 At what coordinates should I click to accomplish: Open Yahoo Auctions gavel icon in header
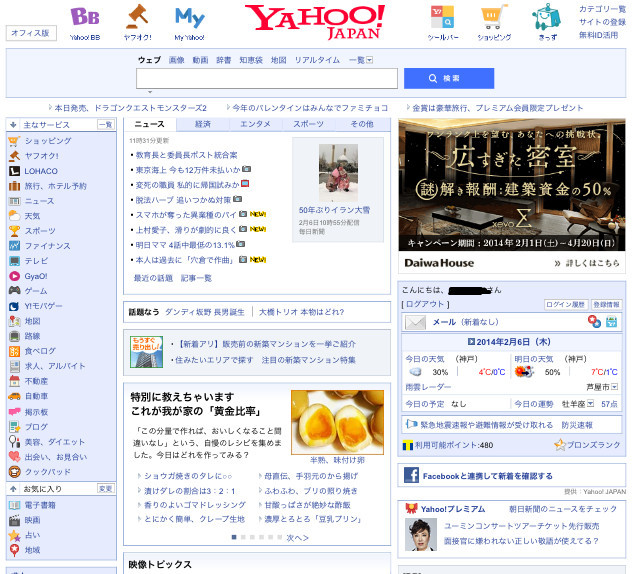[x=138, y=17]
